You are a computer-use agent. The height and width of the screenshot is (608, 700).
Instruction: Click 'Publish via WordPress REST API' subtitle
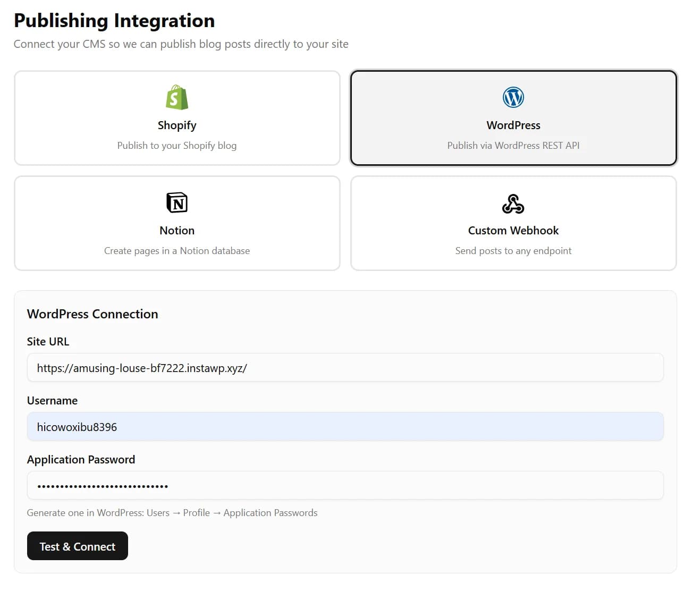pyautogui.click(x=513, y=145)
